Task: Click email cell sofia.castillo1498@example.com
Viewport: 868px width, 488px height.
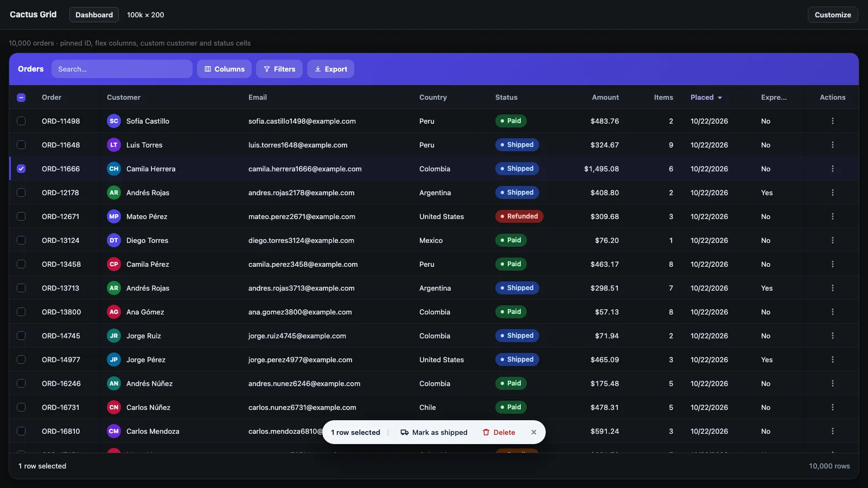Action: (x=302, y=121)
